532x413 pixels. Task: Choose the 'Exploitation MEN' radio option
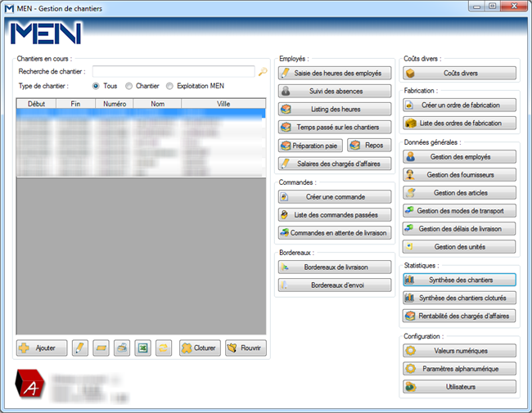click(x=170, y=86)
